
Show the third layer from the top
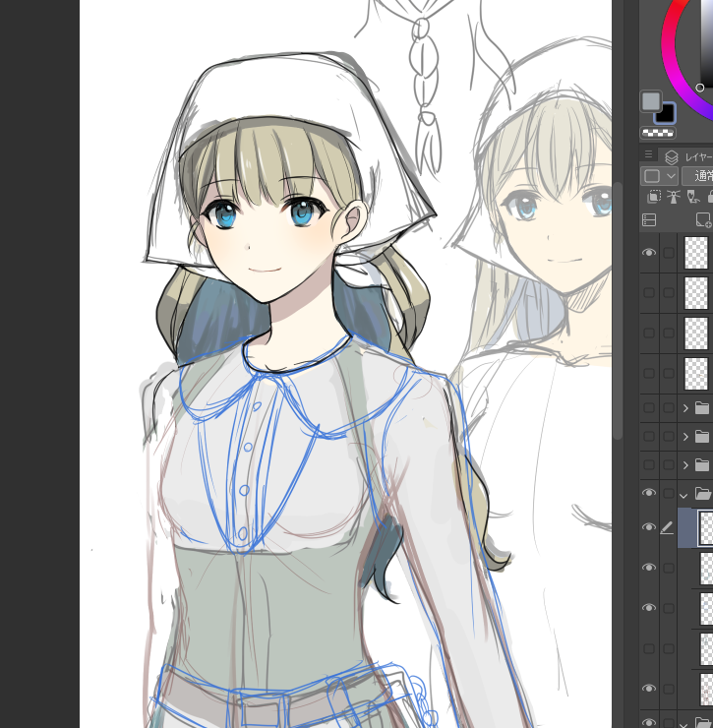(x=649, y=334)
